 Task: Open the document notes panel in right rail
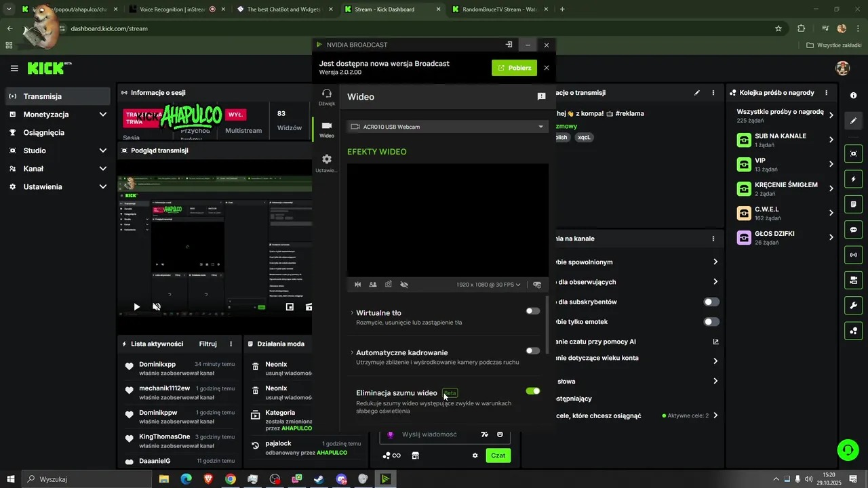point(853,204)
